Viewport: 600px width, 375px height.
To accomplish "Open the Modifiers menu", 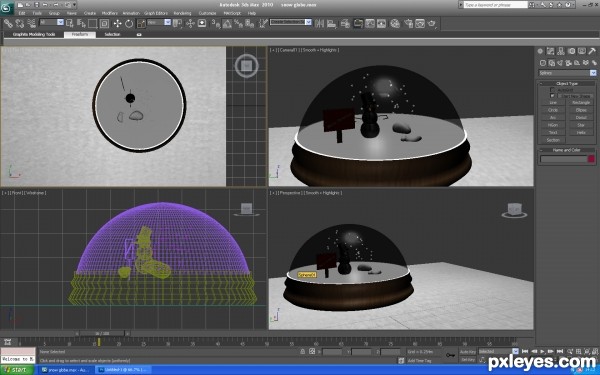I will click(109, 13).
